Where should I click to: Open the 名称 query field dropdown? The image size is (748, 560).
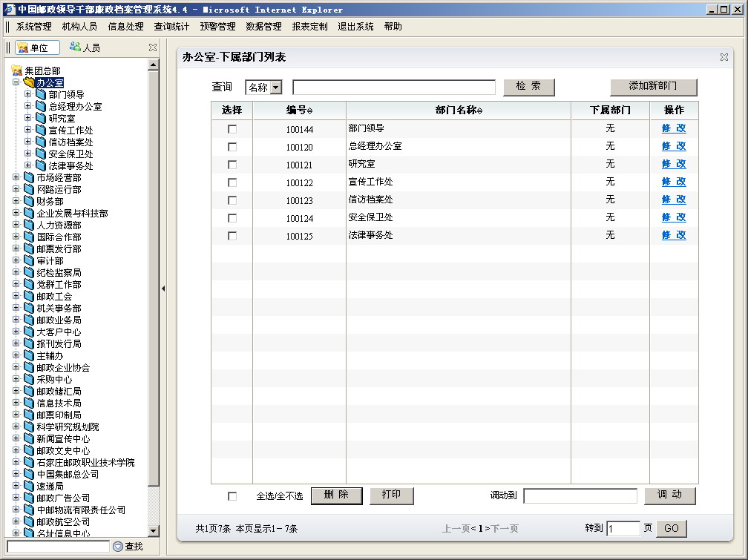pos(276,88)
